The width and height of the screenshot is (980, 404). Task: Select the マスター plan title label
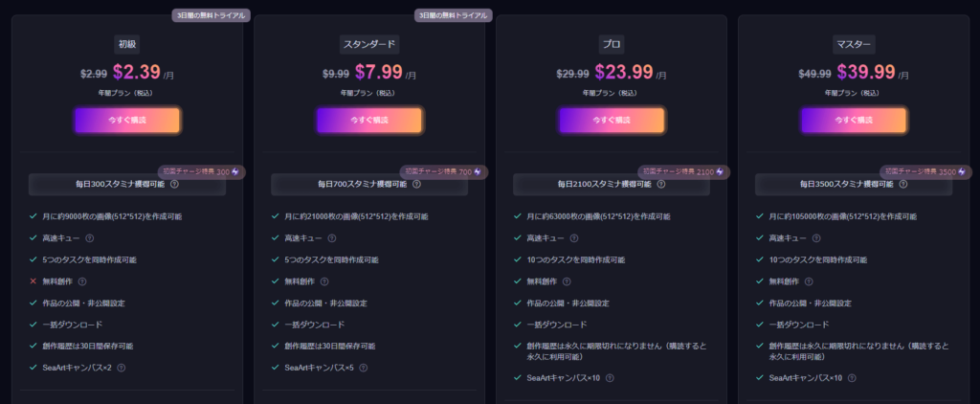click(x=854, y=44)
